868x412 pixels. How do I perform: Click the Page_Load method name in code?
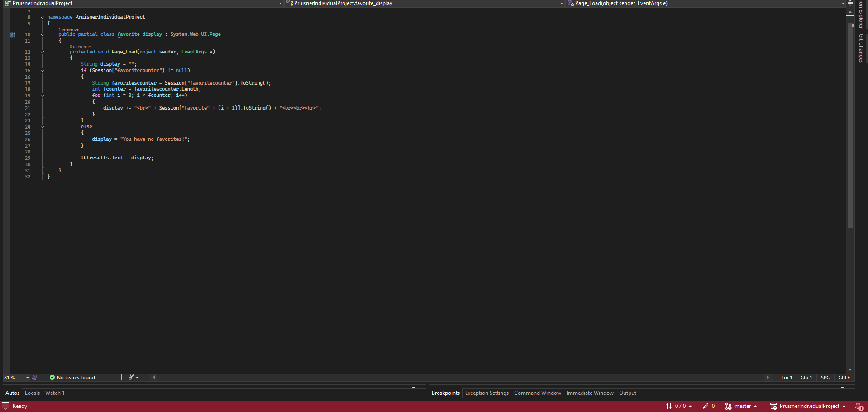pyautogui.click(x=124, y=52)
